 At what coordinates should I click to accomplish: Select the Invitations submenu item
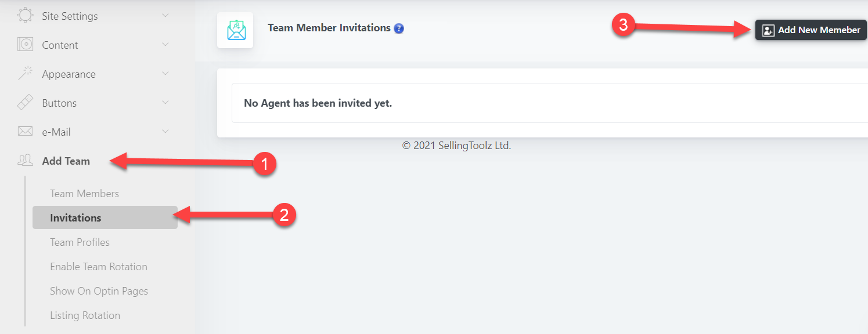tap(75, 218)
